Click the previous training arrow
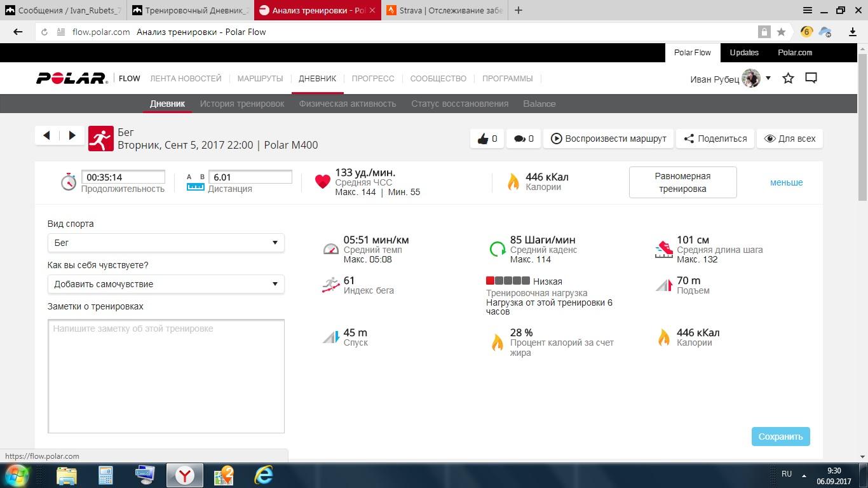Screen dimensions: 868x488 pyautogui.click(x=46, y=135)
